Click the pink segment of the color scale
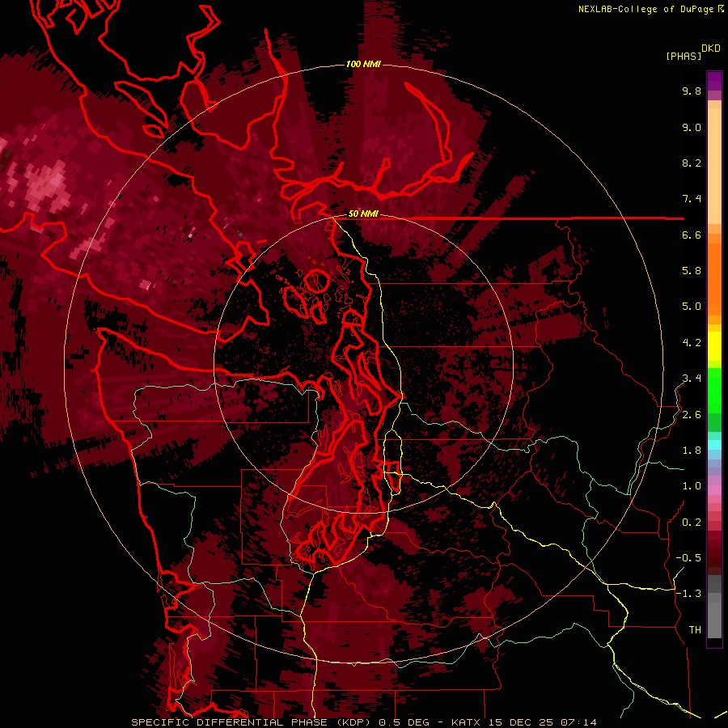Screen dimensions: 728x728 point(714,490)
